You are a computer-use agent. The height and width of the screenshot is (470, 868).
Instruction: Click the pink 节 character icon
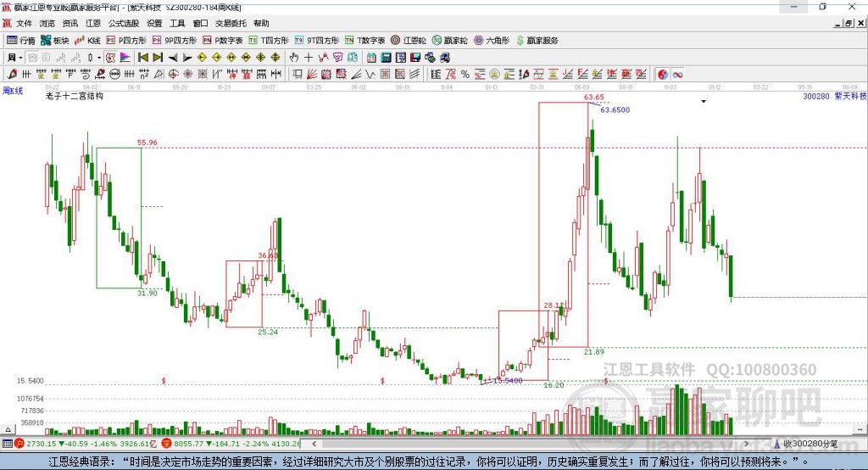[337, 58]
